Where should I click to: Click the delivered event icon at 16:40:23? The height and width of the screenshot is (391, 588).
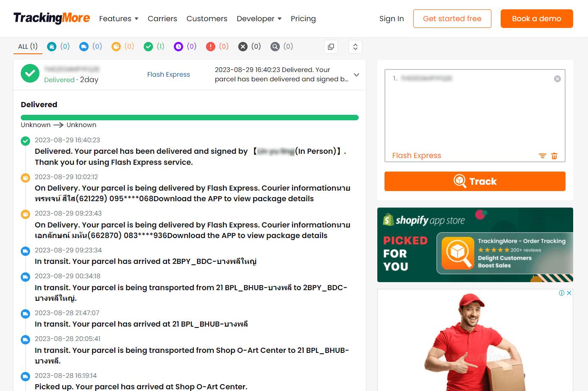point(25,141)
